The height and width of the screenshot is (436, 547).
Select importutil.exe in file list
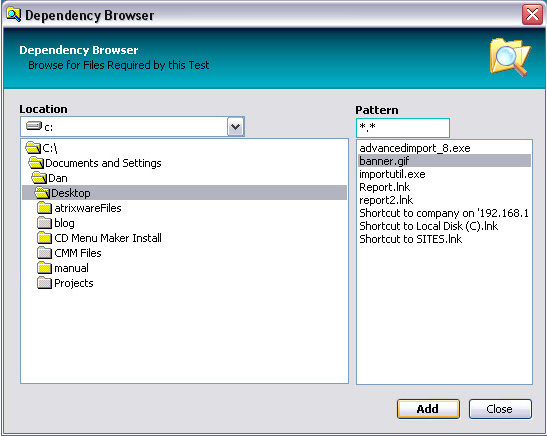(392, 174)
